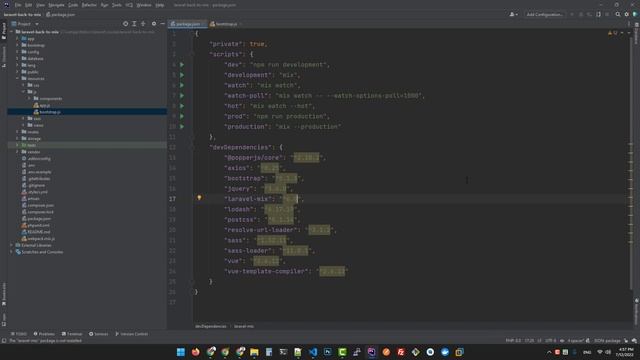
Task: Click laravel-mix breadcrumb below editor
Action: pyautogui.click(x=244, y=326)
